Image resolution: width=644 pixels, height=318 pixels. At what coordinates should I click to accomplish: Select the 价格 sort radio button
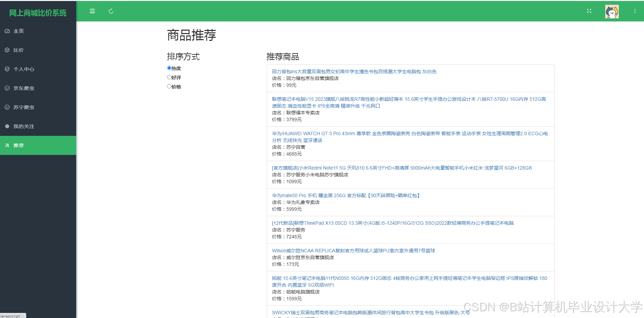point(169,86)
